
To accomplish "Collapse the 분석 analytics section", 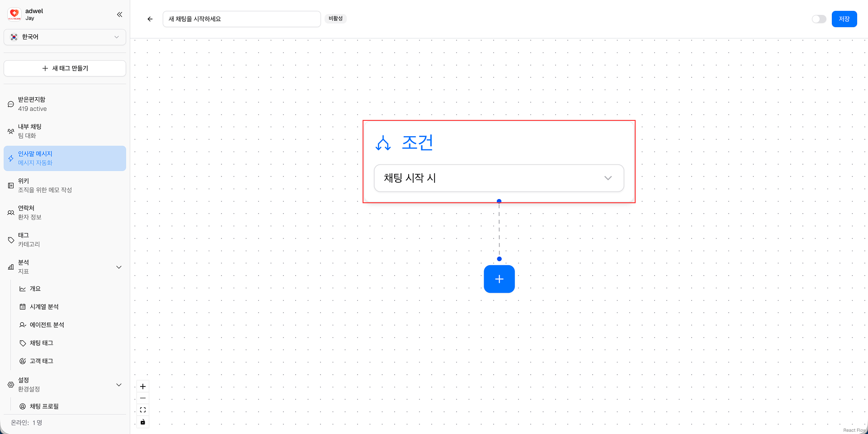I will click(x=119, y=267).
